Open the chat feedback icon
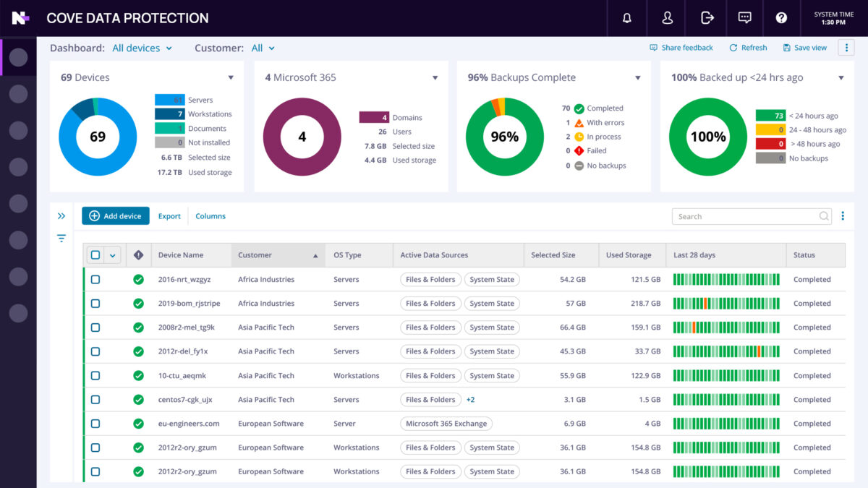 [x=744, y=18]
